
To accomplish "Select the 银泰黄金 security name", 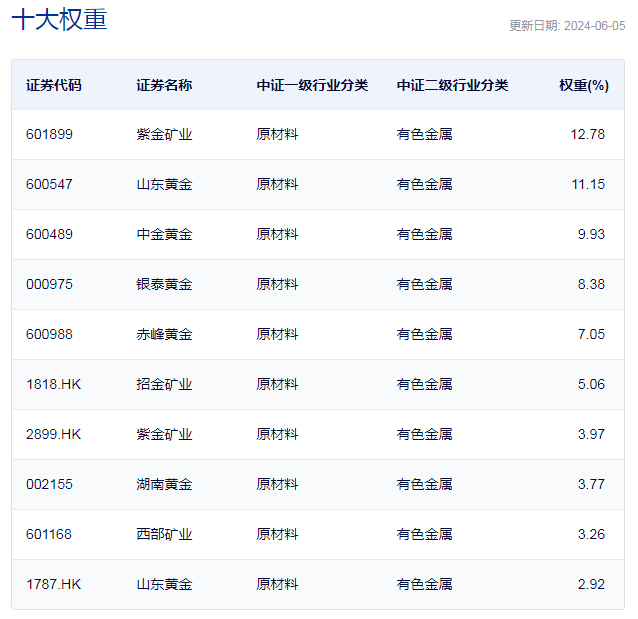I will pyautogui.click(x=164, y=284).
